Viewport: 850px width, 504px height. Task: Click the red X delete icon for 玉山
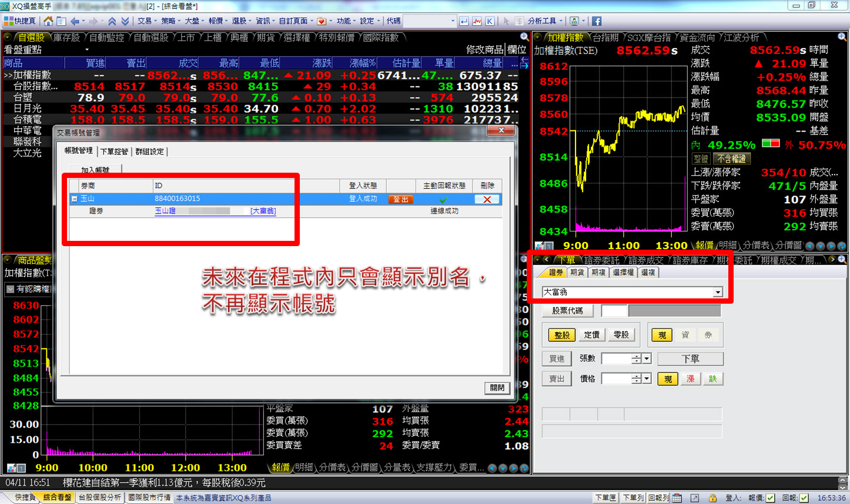pyautogui.click(x=487, y=199)
